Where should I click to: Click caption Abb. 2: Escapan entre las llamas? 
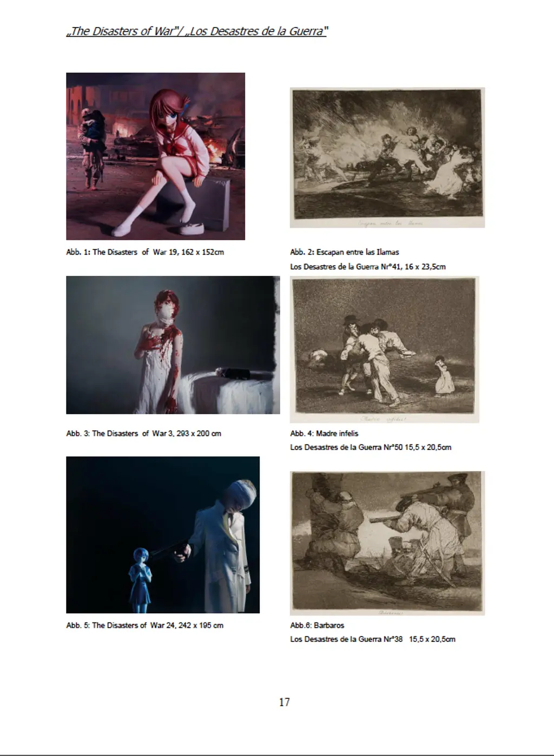click(x=345, y=252)
